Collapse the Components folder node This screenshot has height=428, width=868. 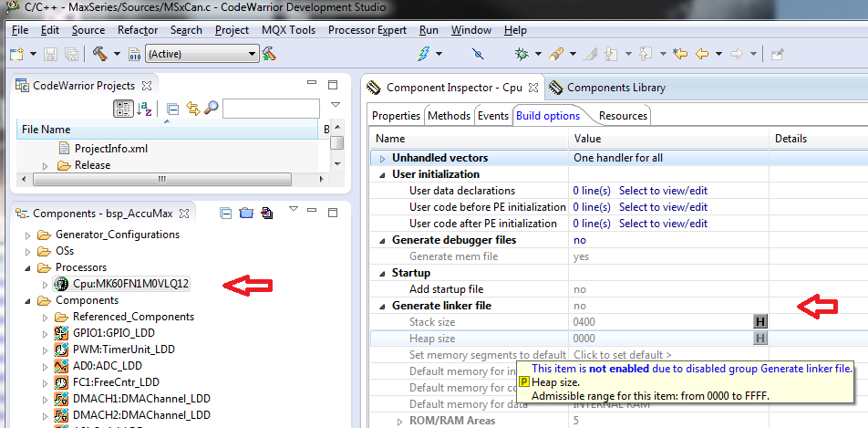pos(27,301)
